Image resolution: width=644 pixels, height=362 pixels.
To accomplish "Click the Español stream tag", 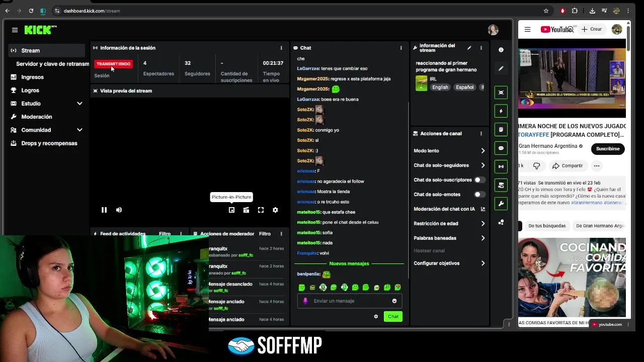I will coord(464,87).
